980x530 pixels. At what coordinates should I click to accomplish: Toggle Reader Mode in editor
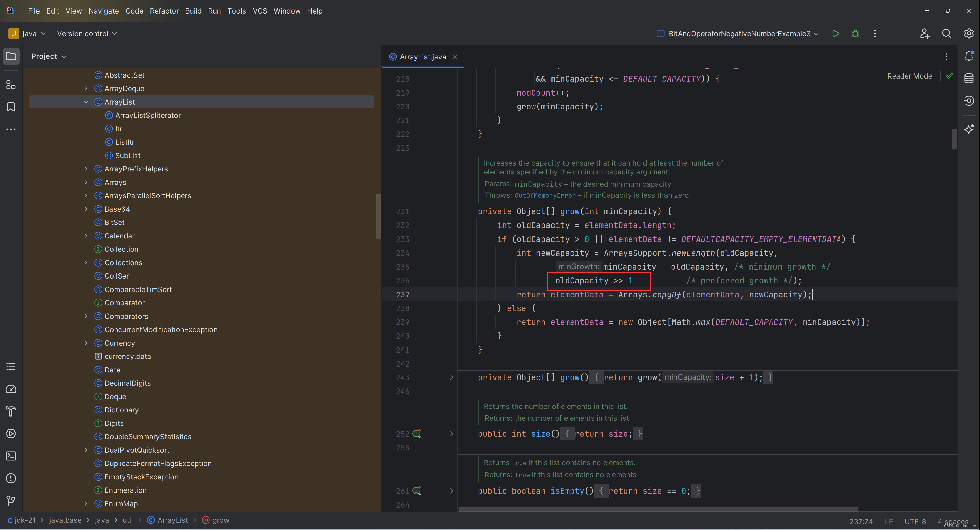pos(910,76)
